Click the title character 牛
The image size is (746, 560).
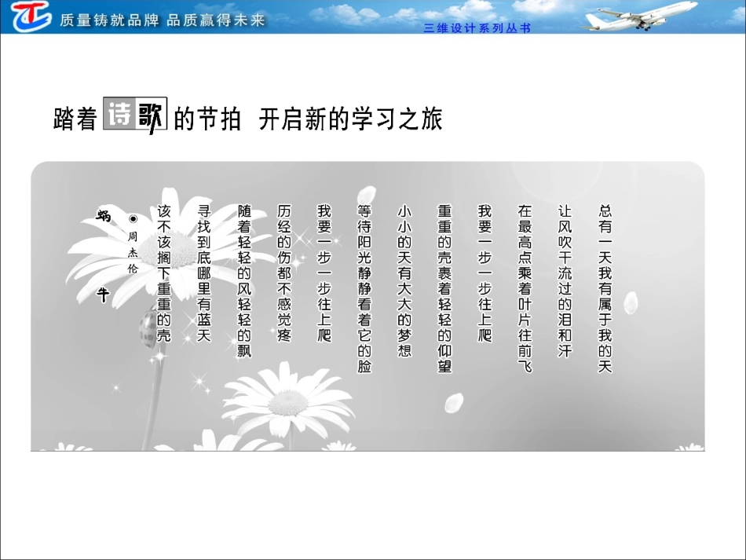103,295
